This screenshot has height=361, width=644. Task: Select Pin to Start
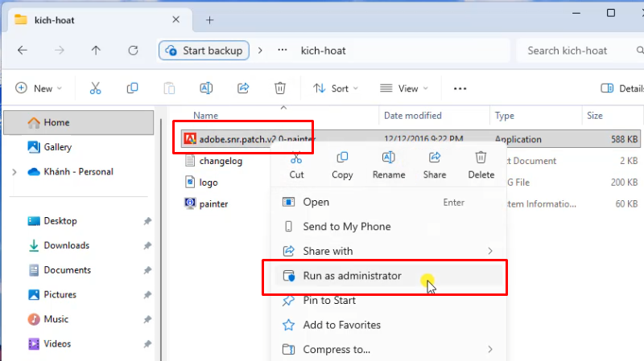click(x=389, y=300)
